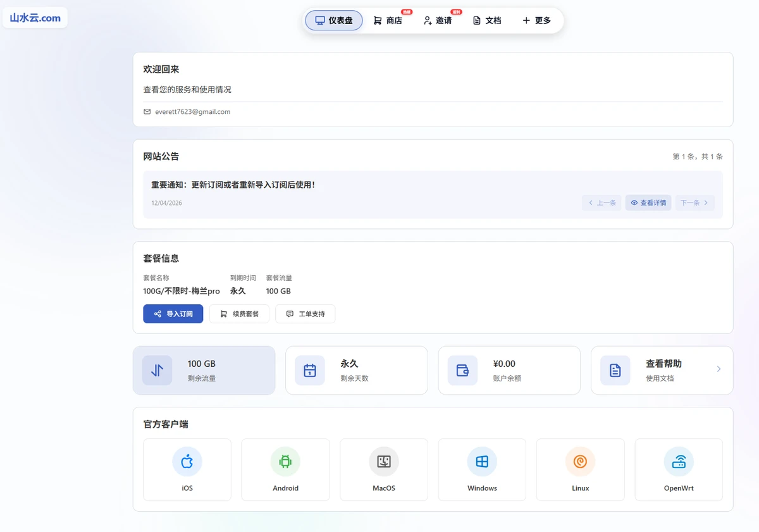Click the 山水云.com site logo

click(x=35, y=18)
